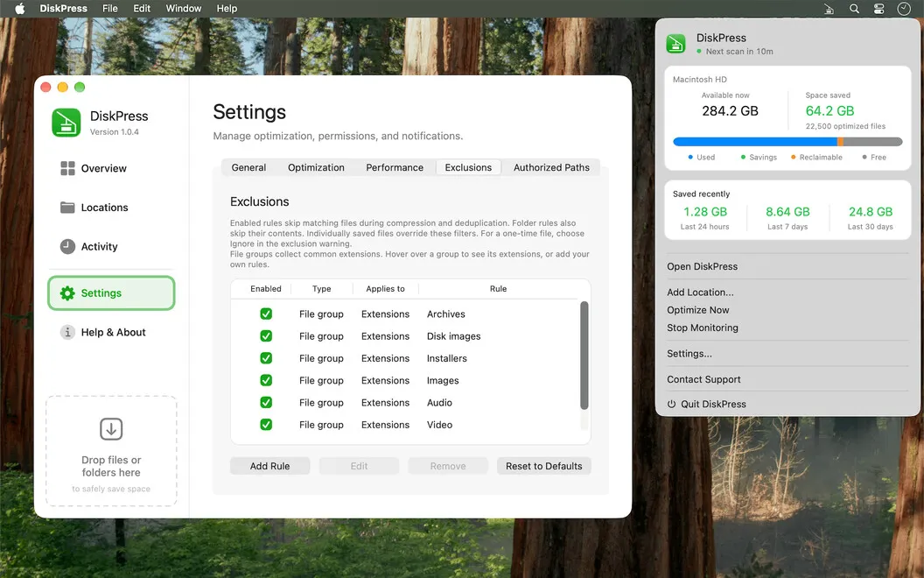Click the Macintosh HD disk usage bar
924x578 pixels.
click(x=787, y=142)
